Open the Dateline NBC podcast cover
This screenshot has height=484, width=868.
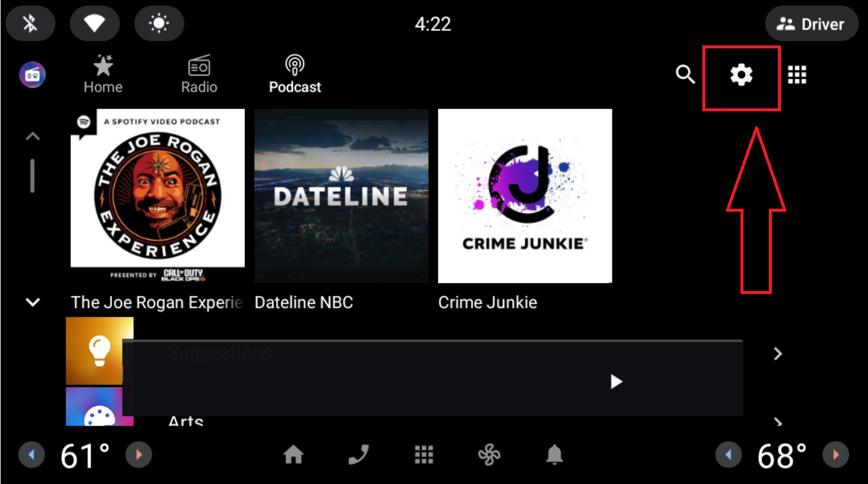click(342, 196)
